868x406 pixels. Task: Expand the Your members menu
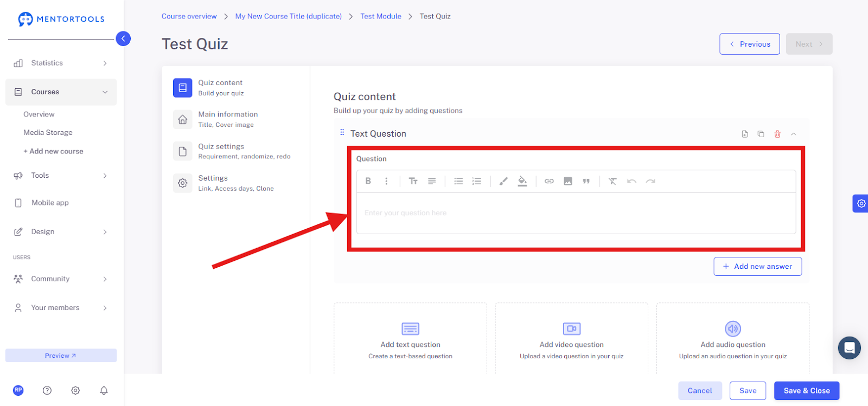coord(61,308)
